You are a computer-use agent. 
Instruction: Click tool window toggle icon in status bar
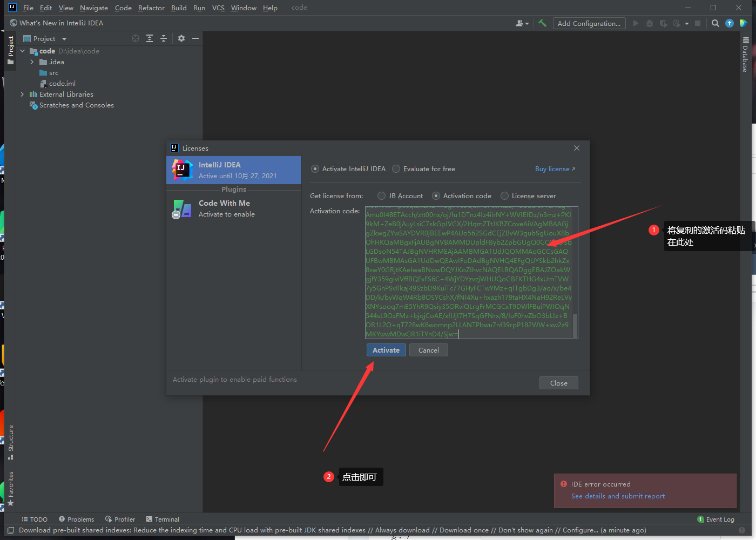[11, 530]
